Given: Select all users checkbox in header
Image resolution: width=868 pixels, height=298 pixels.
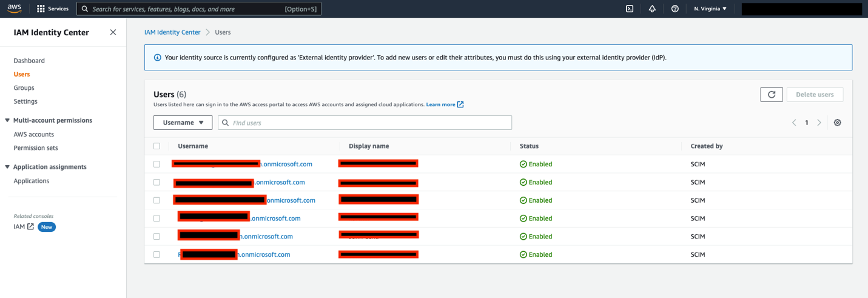Looking at the screenshot, I should pyautogui.click(x=156, y=146).
